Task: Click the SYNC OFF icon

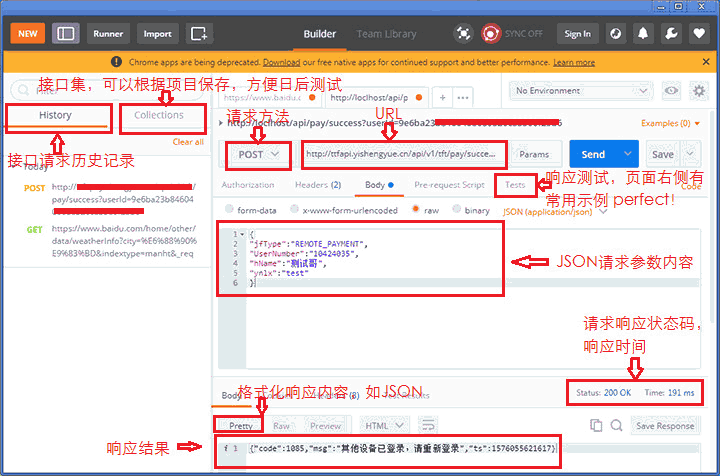Action: (491, 34)
